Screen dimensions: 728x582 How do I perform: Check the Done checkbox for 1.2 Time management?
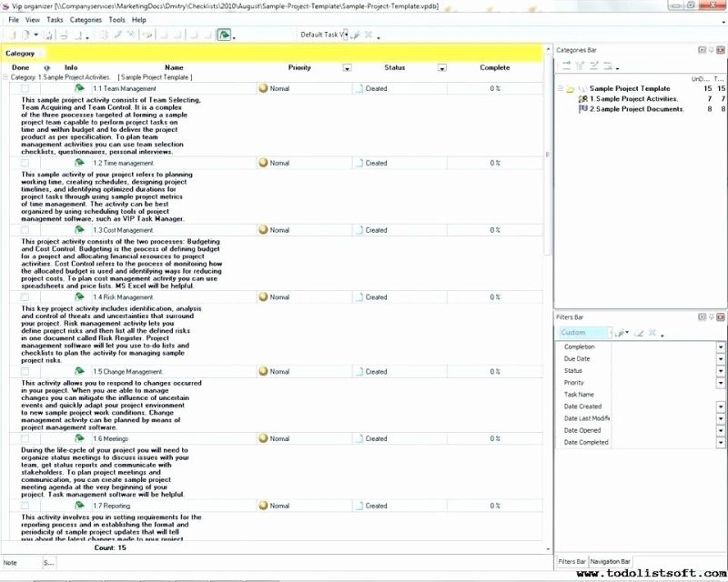click(24, 163)
